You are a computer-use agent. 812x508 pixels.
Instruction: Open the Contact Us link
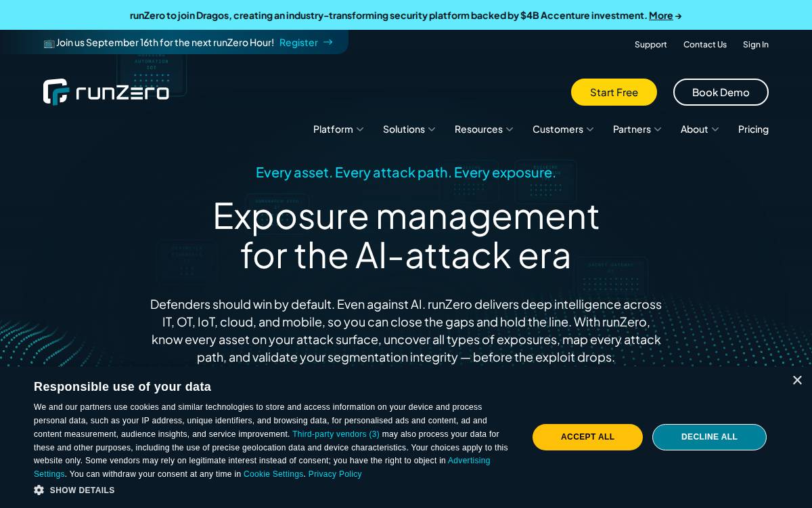coord(705,45)
